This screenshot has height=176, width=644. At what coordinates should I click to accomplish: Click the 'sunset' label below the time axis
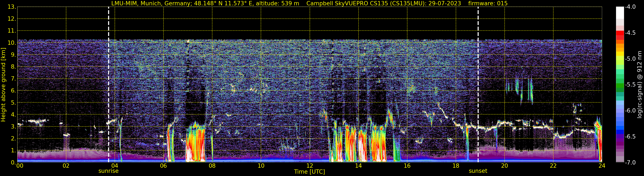[478, 171]
